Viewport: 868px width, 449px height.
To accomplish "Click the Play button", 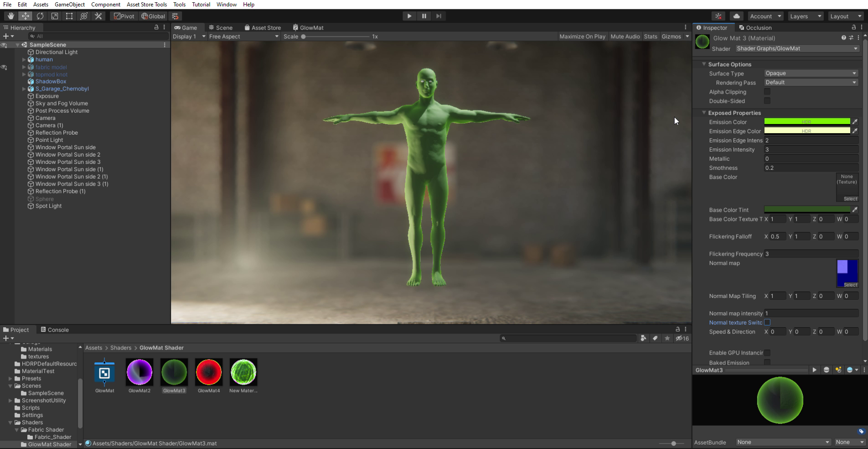I will click(x=409, y=16).
